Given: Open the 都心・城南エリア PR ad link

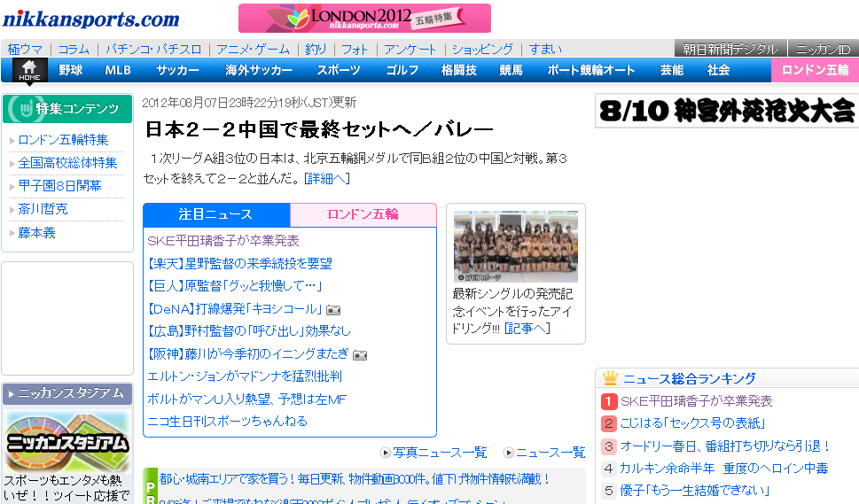Looking at the screenshot, I should (x=355, y=479).
